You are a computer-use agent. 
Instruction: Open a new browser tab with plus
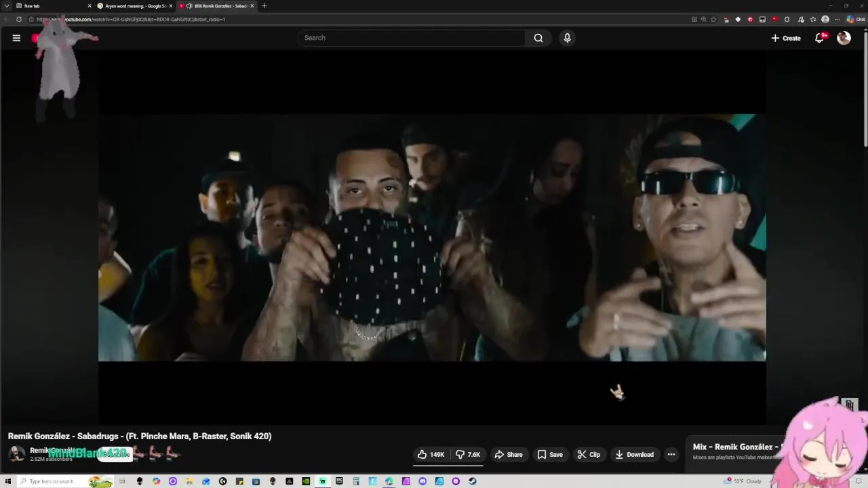(264, 6)
